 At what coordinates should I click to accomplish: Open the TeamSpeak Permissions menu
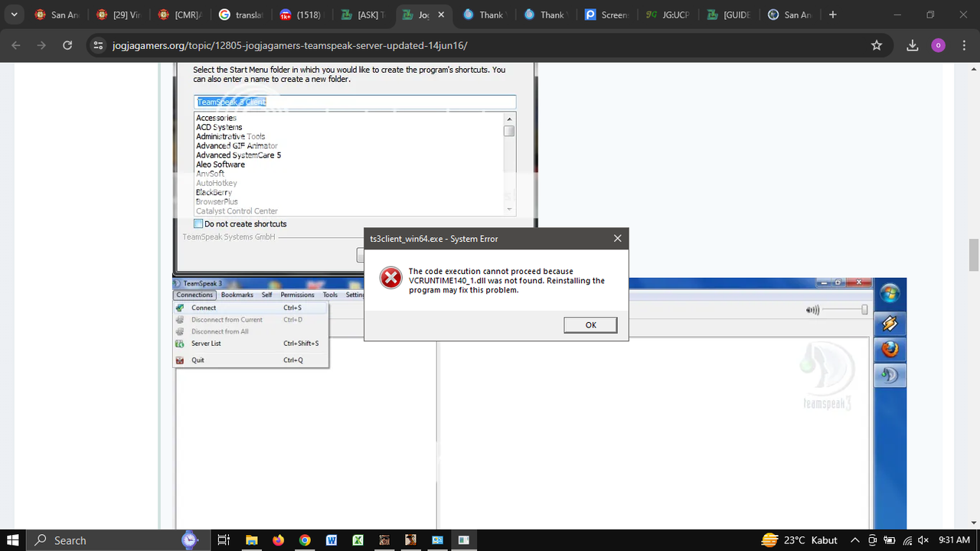coord(297,295)
